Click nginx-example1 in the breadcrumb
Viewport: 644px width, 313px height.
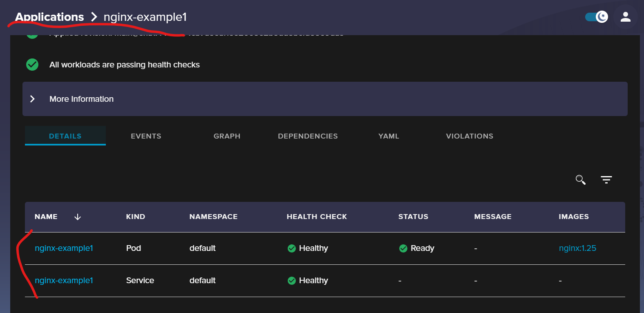coord(145,17)
